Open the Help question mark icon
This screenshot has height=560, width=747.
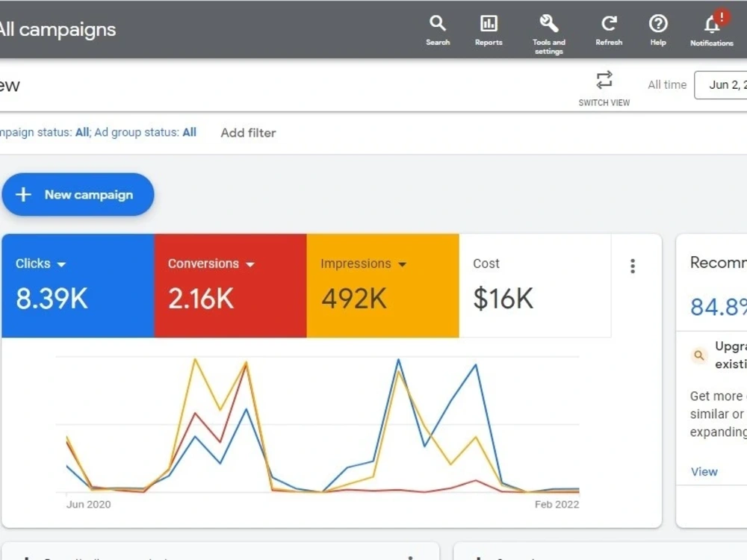click(658, 30)
